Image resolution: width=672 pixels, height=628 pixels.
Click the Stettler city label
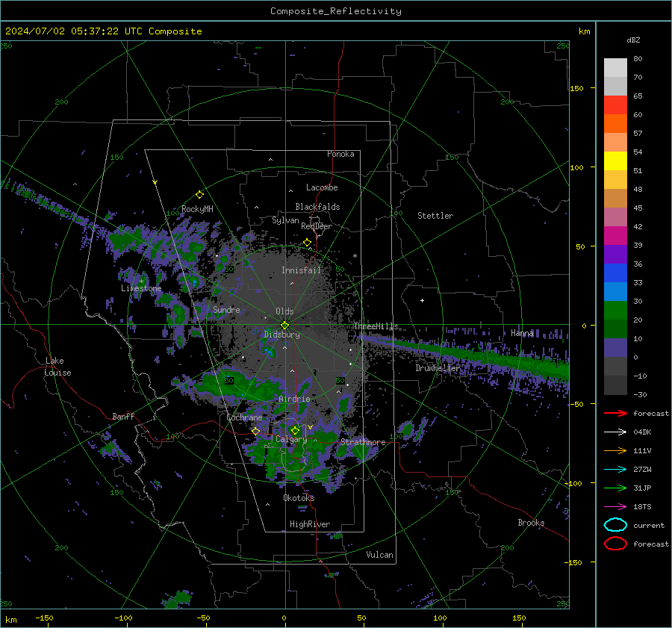tap(435, 216)
